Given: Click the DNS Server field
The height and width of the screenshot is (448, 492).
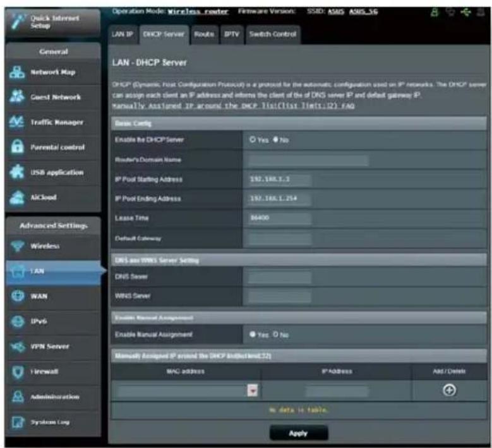Looking at the screenshot, I should click(279, 277).
